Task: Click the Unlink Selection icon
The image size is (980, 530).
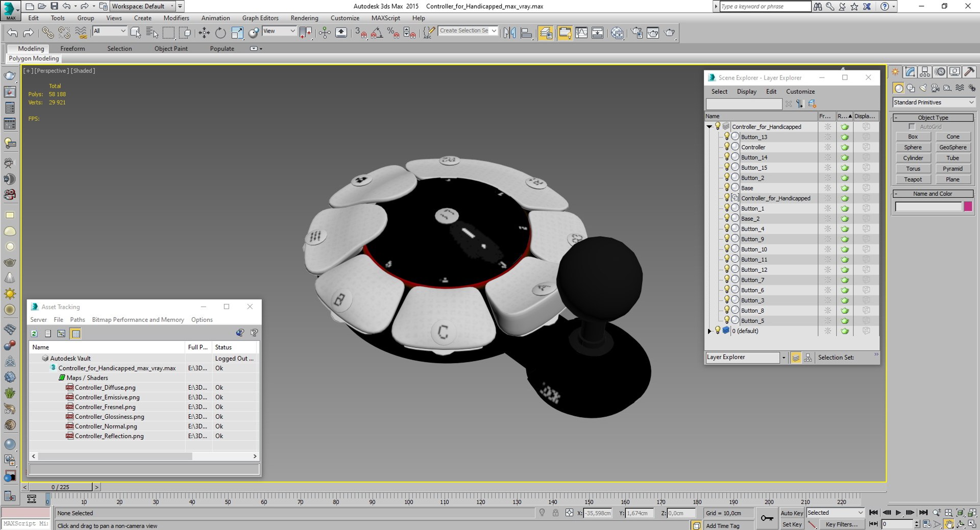Action: click(x=64, y=33)
